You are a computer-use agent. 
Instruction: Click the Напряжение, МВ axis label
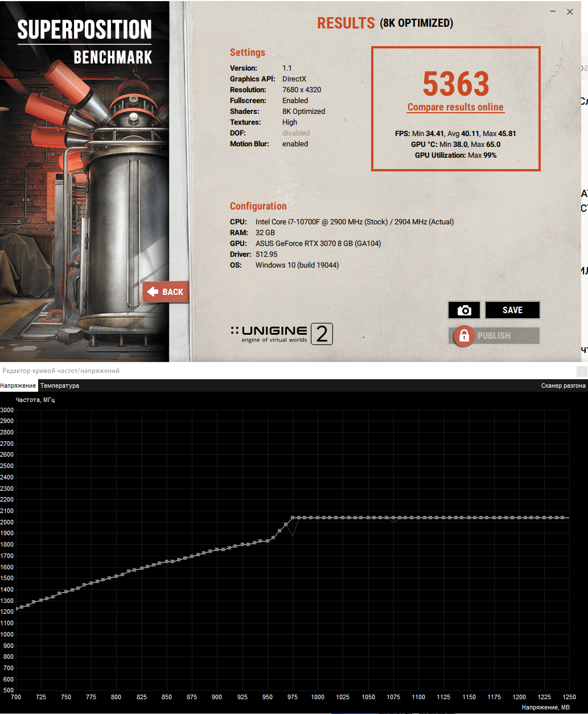click(545, 707)
